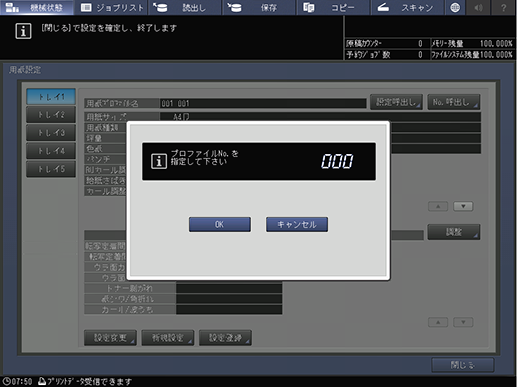
Task: Click the info icon in top message area
Action: (x=23, y=31)
